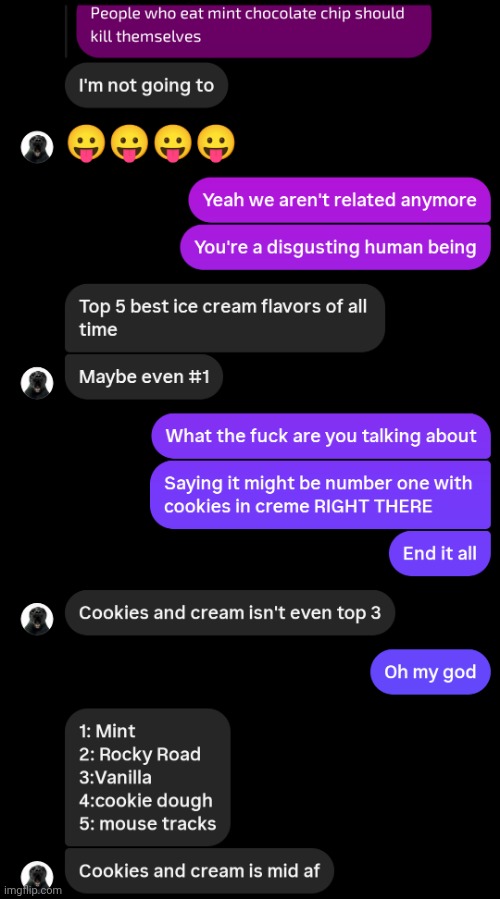Tap the "Yeah we aren't related anymore" bubble
Image resolution: width=500 pixels, height=899 pixels.
coord(339,200)
